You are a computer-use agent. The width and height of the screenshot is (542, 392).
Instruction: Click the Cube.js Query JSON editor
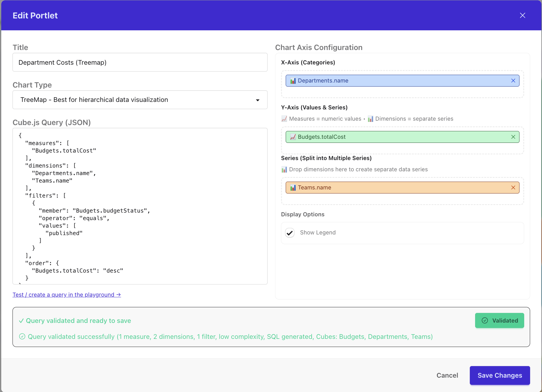140,206
